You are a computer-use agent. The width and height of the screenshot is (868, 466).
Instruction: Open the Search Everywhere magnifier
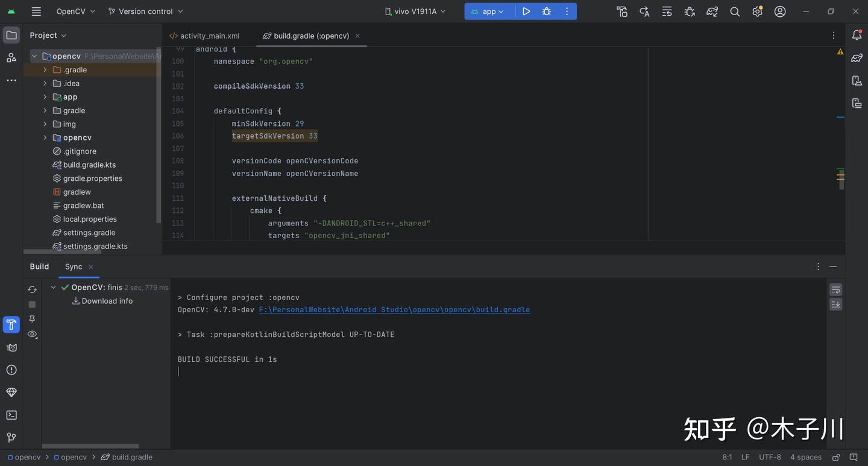pyautogui.click(x=734, y=11)
